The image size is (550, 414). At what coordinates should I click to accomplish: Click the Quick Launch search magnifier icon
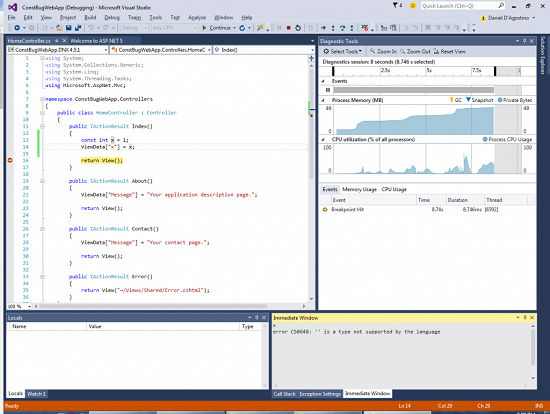point(501,6)
